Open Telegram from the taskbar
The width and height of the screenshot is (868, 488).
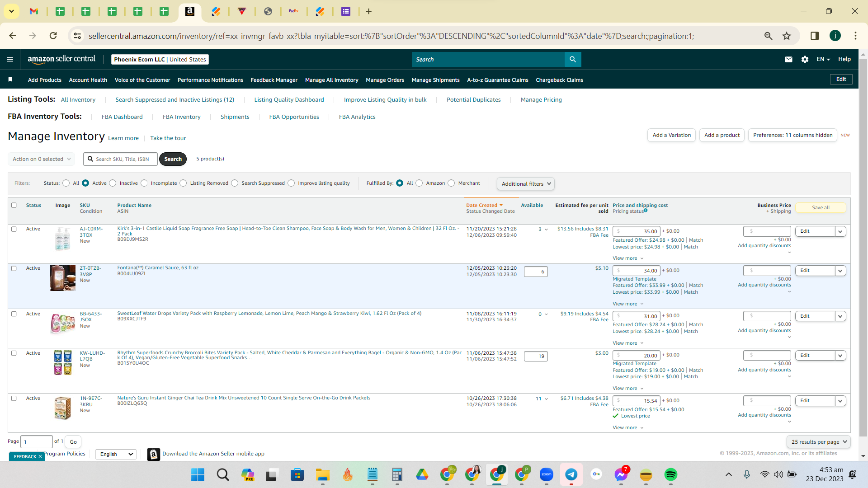[571, 474]
